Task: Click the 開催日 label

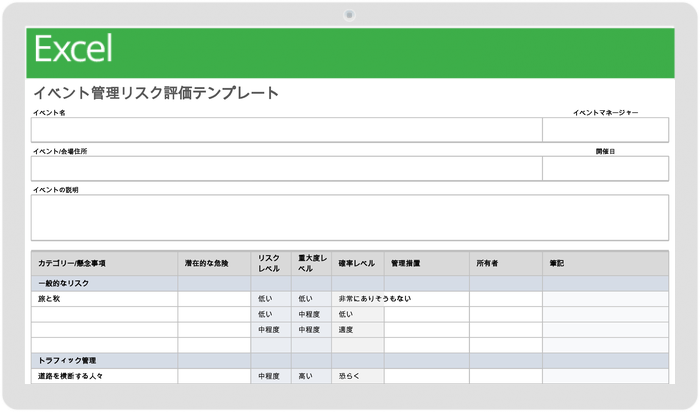Action: [x=605, y=151]
